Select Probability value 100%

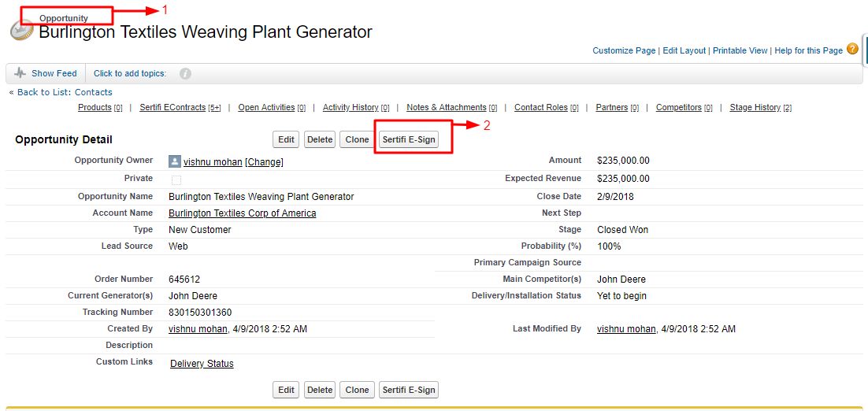pos(609,246)
